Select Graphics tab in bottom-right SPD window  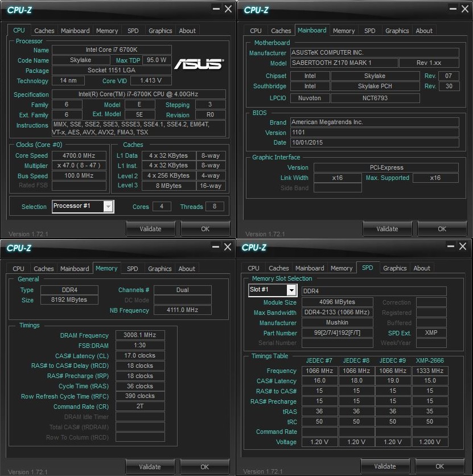pos(394,268)
